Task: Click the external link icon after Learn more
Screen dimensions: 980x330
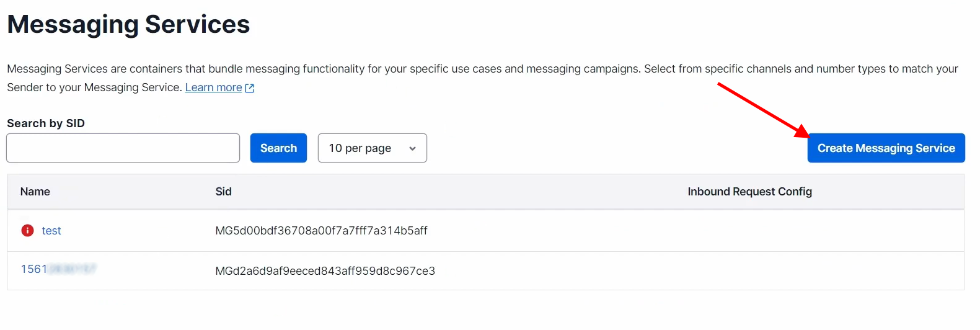Action: point(250,88)
